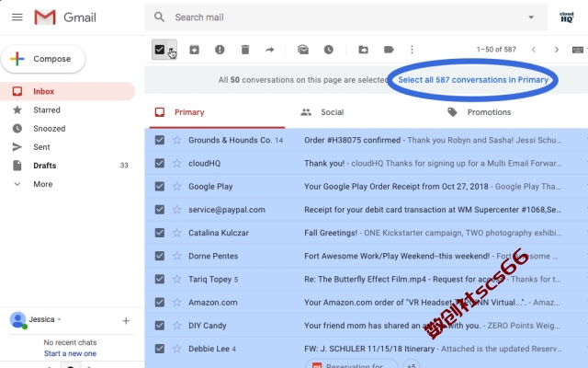Image resolution: width=588 pixels, height=368 pixels.
Task: Select all 587 conversations in Primary
Action: [x=473, y=80]
